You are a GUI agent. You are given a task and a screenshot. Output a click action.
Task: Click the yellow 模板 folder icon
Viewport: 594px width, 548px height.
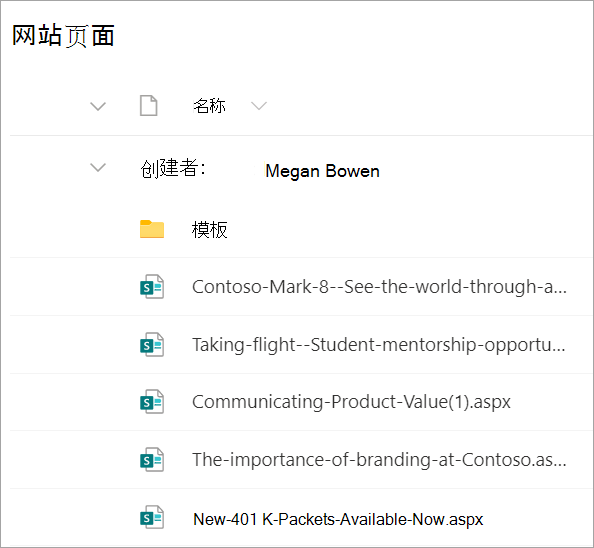152,229
